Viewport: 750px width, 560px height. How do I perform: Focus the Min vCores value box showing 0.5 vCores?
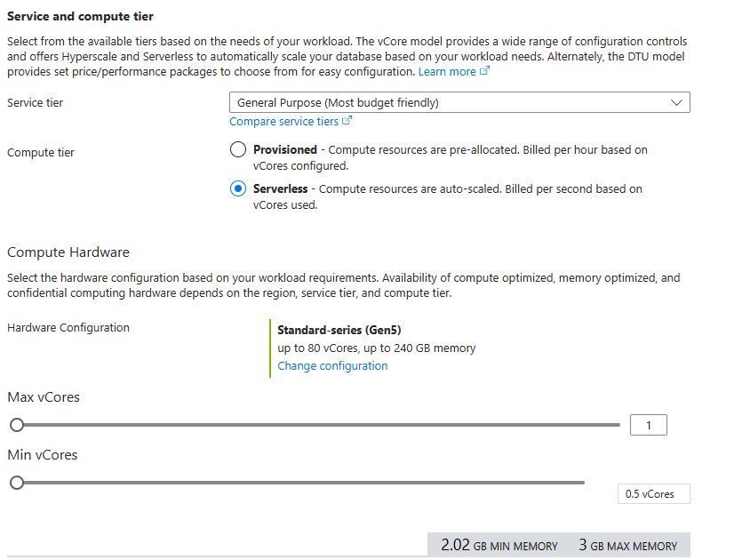click(653, 494)
